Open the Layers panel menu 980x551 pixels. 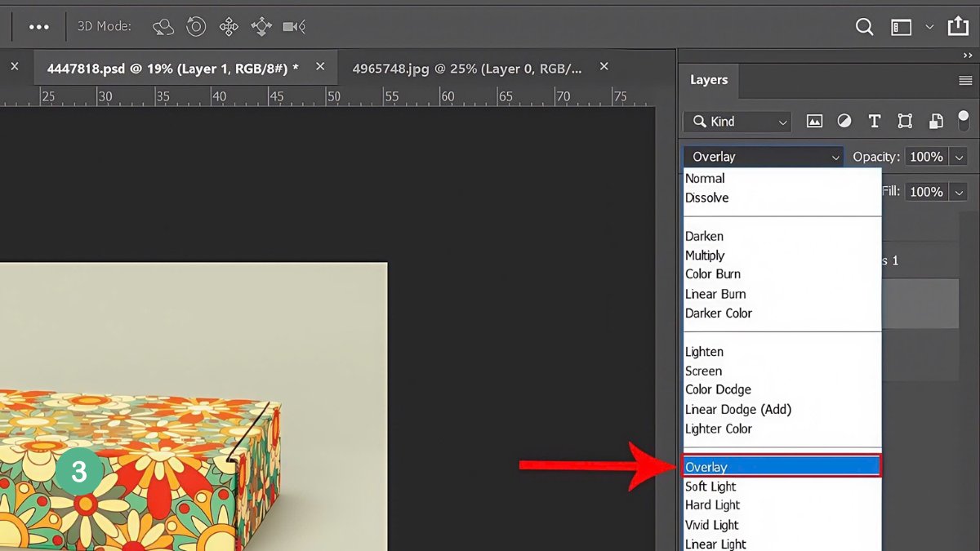click(964, 79)
